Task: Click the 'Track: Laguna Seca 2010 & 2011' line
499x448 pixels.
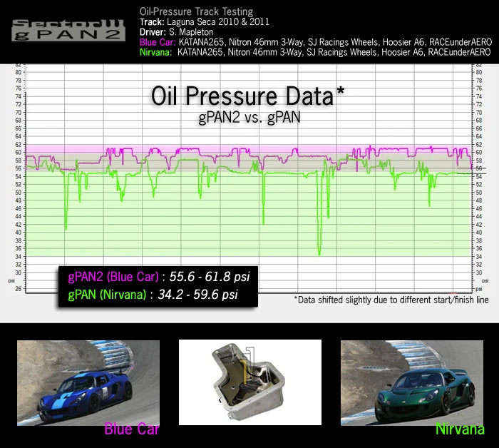Action: tap(205, 22)
